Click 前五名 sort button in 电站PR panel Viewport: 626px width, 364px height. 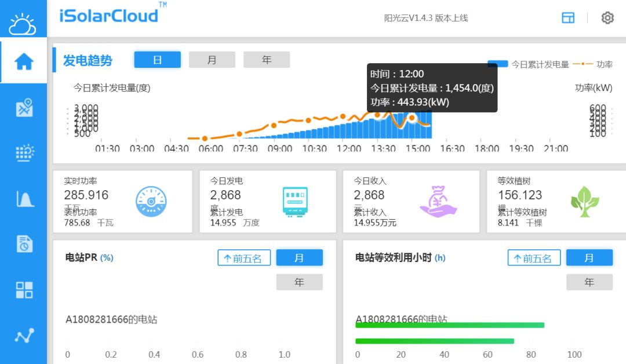click(244, 258)
